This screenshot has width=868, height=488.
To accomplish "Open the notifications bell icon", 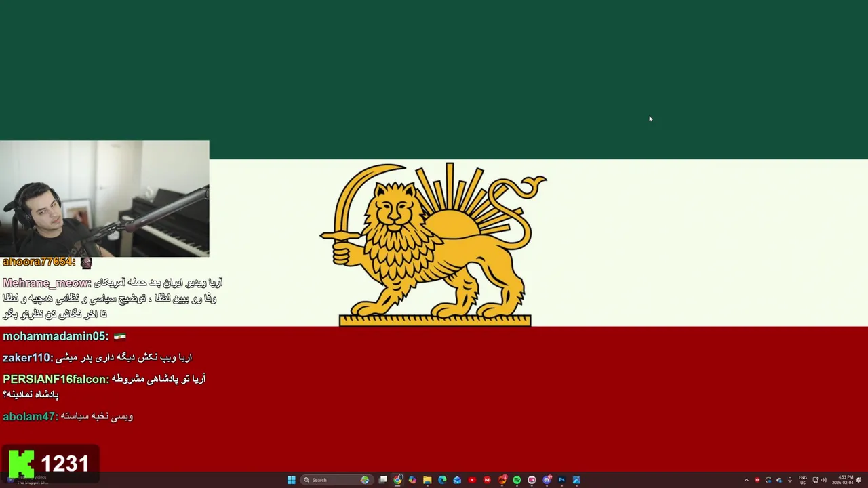I will coord(859,480).
